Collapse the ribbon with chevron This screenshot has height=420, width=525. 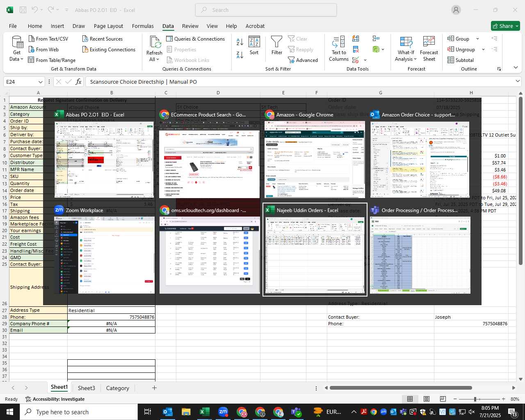point(516,67)
